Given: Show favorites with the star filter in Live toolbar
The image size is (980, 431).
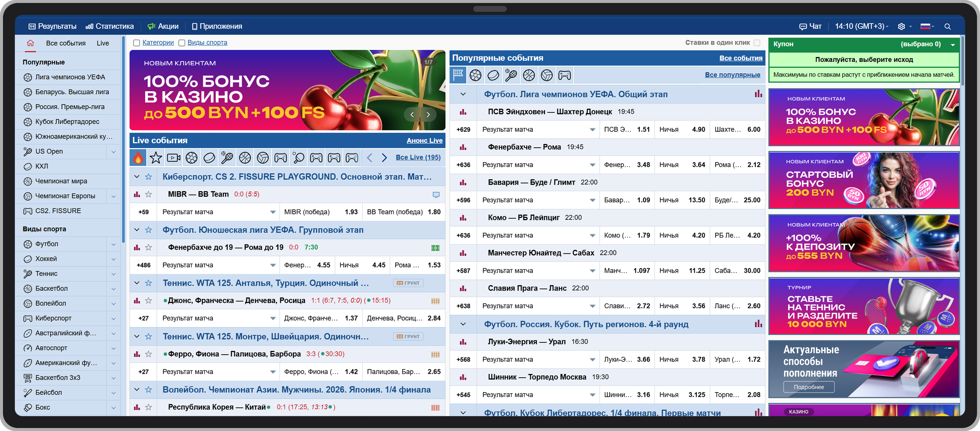Looking at the screenshot, I should pyautogui.click(x=156, y=157).
